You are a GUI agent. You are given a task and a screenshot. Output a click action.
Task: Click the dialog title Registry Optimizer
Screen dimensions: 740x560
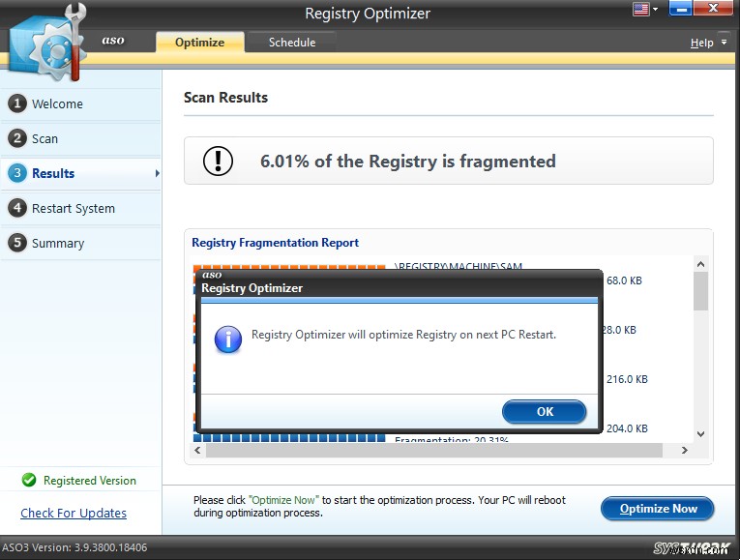click(x=252, y=288)
